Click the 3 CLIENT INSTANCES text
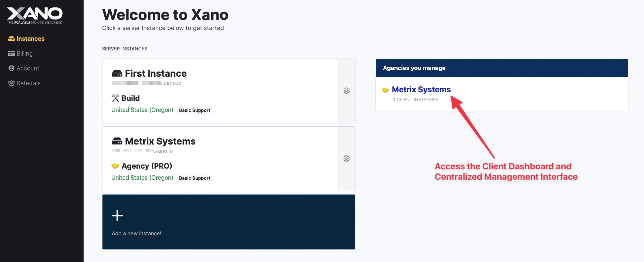The height and width of the screenshot is (262, 644). point(415,100)
